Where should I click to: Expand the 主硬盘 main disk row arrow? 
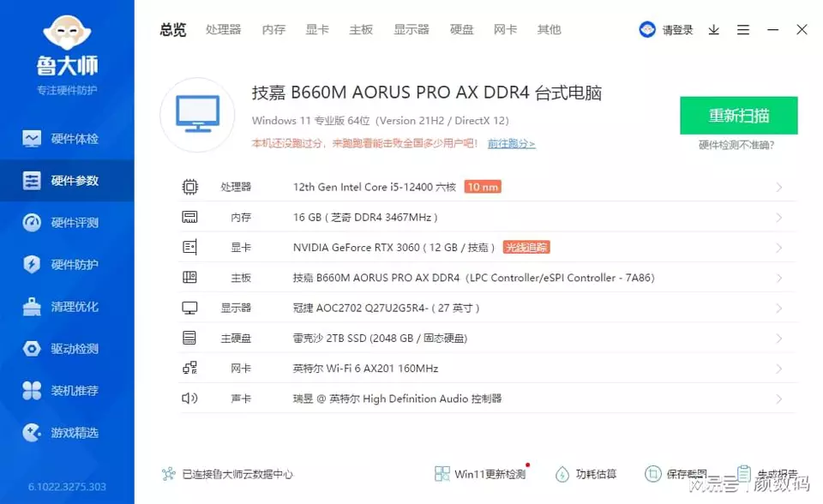click(778, 339)
